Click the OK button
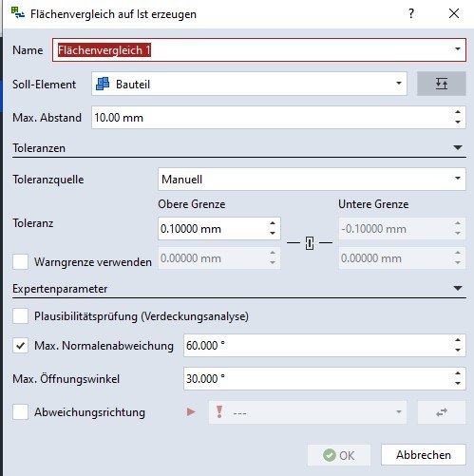The height and width of the screenshot is (476, 474). coord(339,455)
